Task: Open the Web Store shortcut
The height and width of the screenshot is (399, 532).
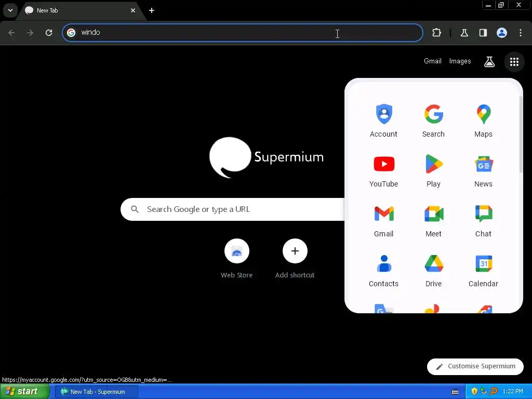Action: coord(236,259)
